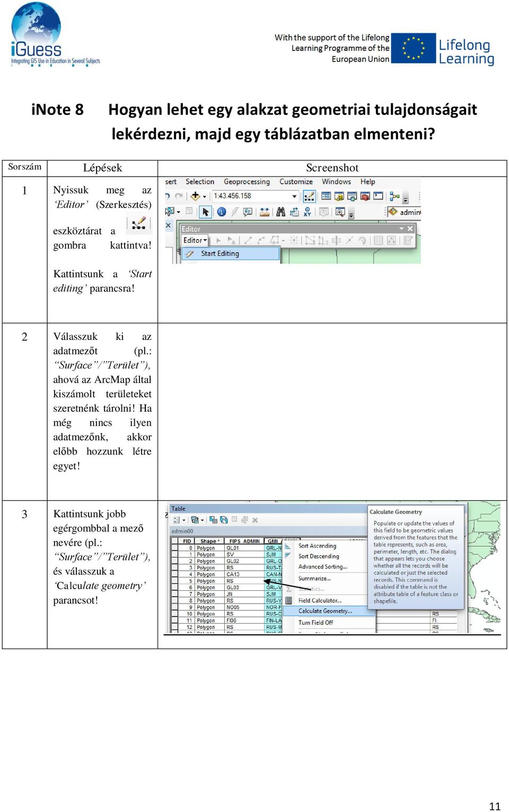Open the Help menu
This screenshot has width=509, height=812.
pyautogui.click(x=367, y=181)
